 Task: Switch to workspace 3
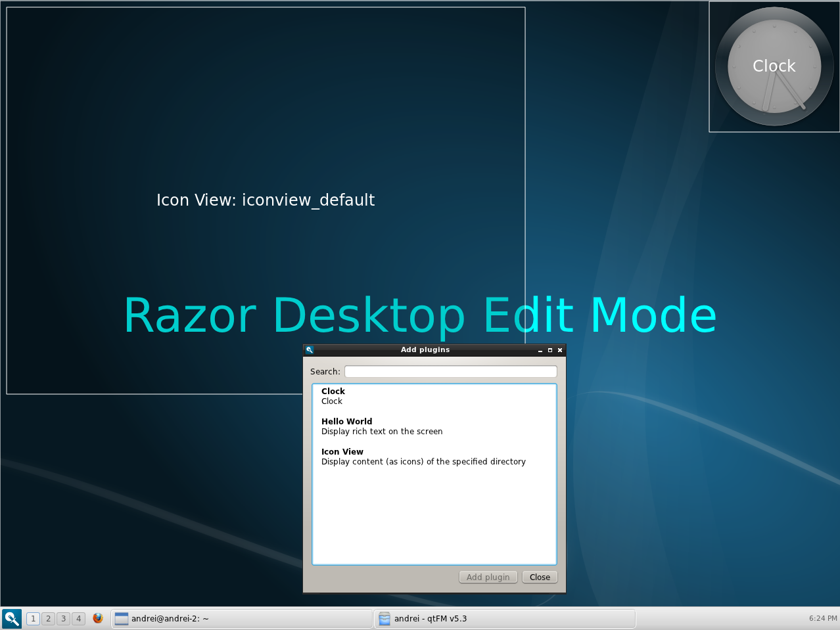[x=62, y=618]
